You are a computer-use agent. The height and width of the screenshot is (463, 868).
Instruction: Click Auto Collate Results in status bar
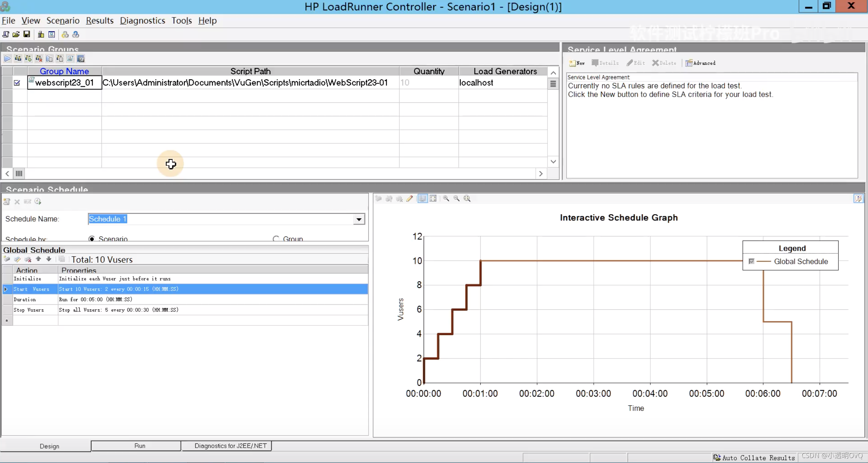(x=754, y=458)
